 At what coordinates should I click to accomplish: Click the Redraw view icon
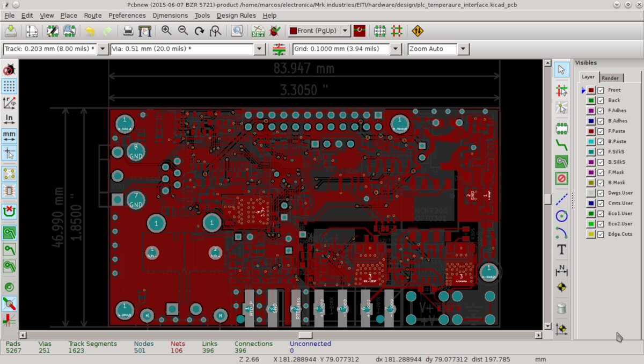coord(199,31)
